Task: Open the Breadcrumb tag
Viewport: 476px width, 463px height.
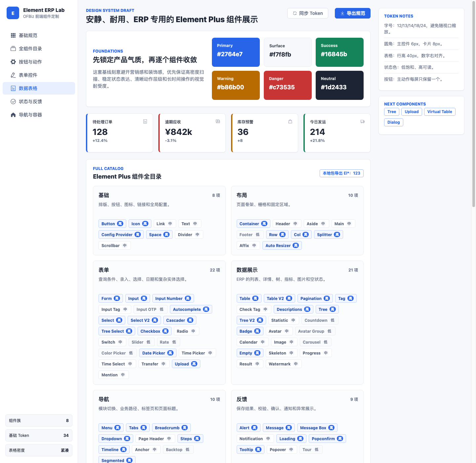Action: 171,428
